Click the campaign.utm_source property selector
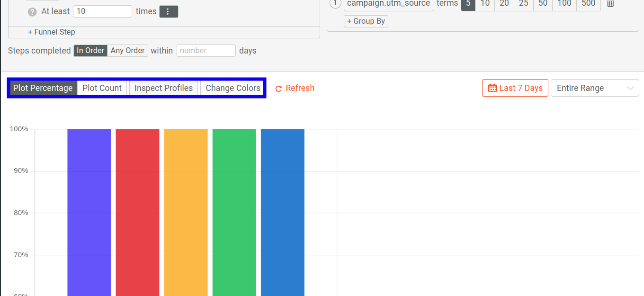Image resolution: width=644 pixels, height=296 pixels. click(389, 3)
